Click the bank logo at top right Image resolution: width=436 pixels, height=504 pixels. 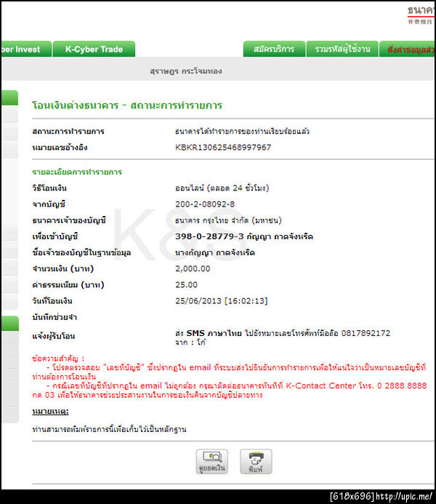(421, 15)
